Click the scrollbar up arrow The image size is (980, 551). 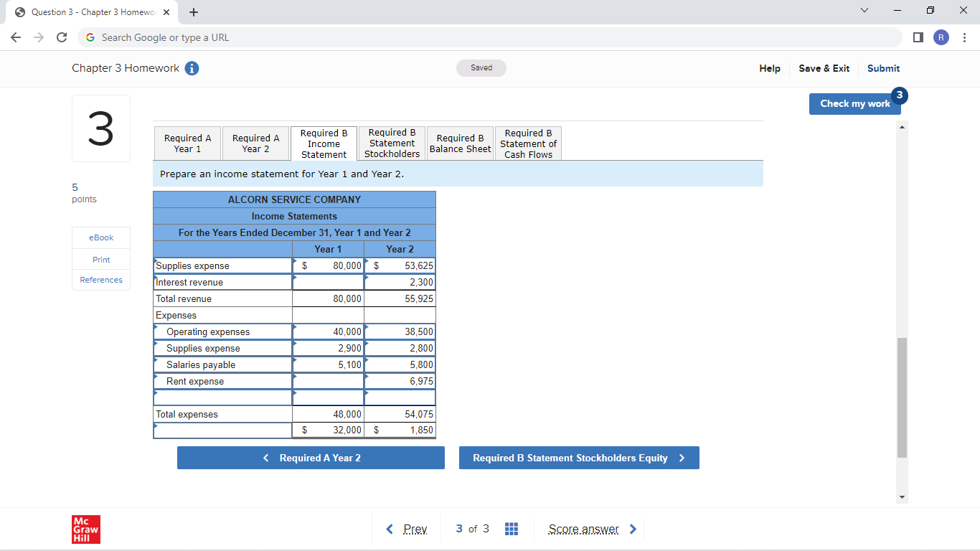coord(903,127)
